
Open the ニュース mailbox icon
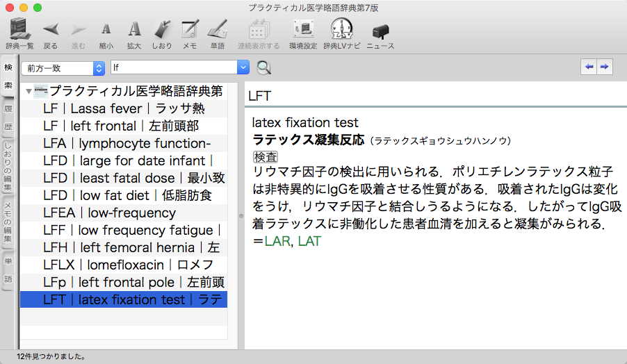point(380,31)
